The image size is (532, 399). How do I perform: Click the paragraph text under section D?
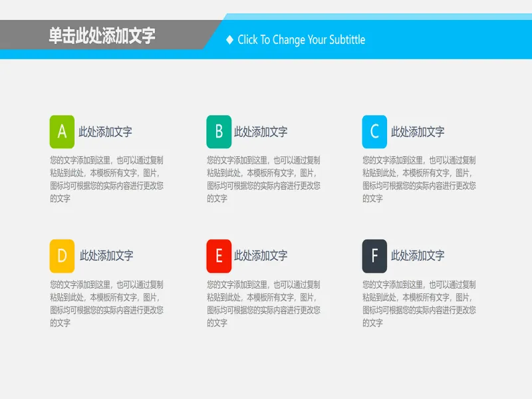click(106, 303)
